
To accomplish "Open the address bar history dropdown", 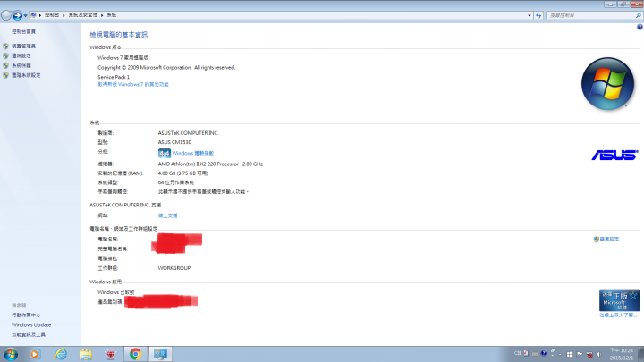I will [530, 15].
